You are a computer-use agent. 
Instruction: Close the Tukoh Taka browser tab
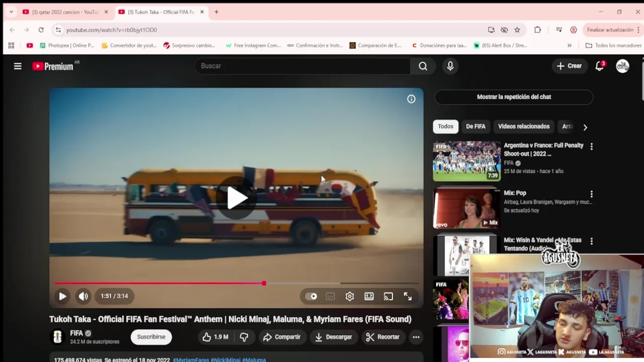(x=202, y=12)
